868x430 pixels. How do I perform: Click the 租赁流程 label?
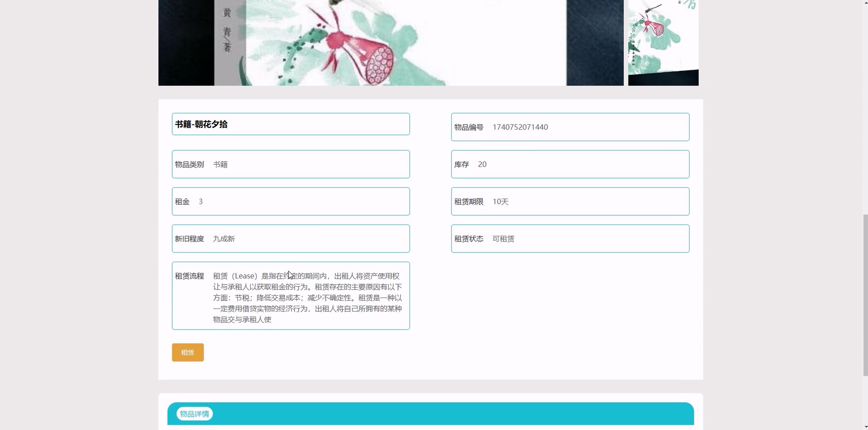coord(189,276)
